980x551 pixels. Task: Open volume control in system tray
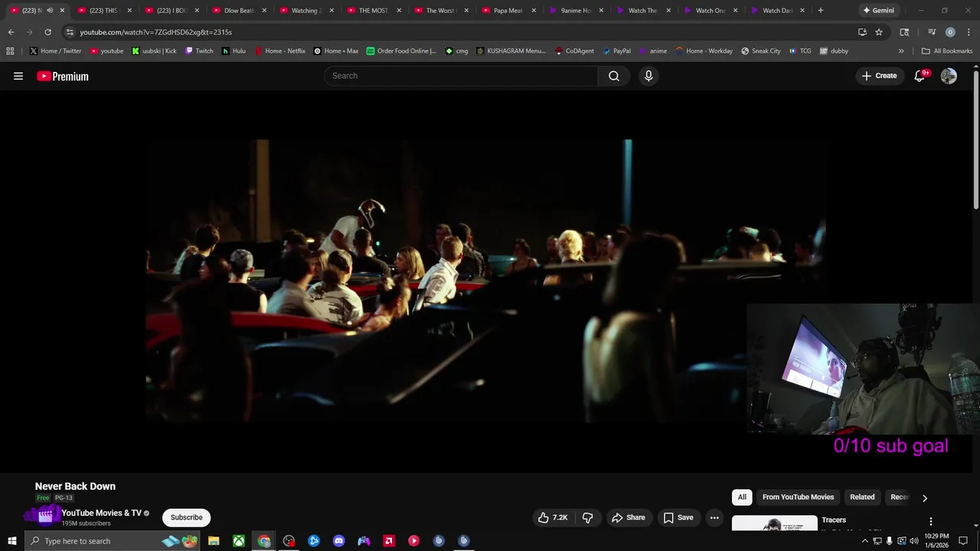[913, 541]
